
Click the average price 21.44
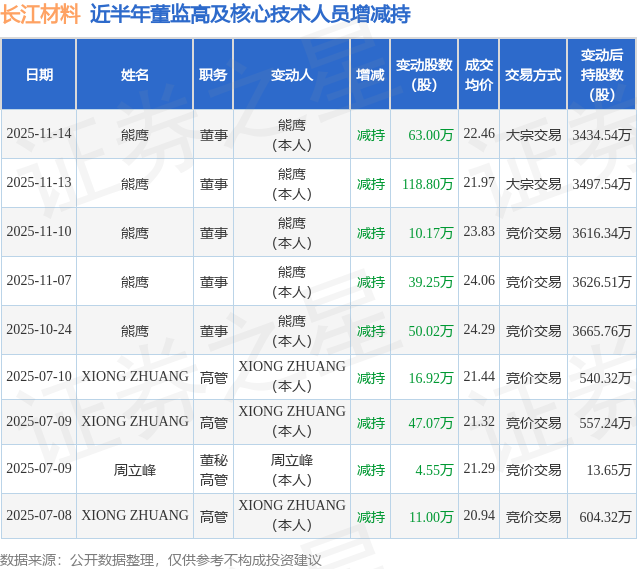tap(479, 376)
